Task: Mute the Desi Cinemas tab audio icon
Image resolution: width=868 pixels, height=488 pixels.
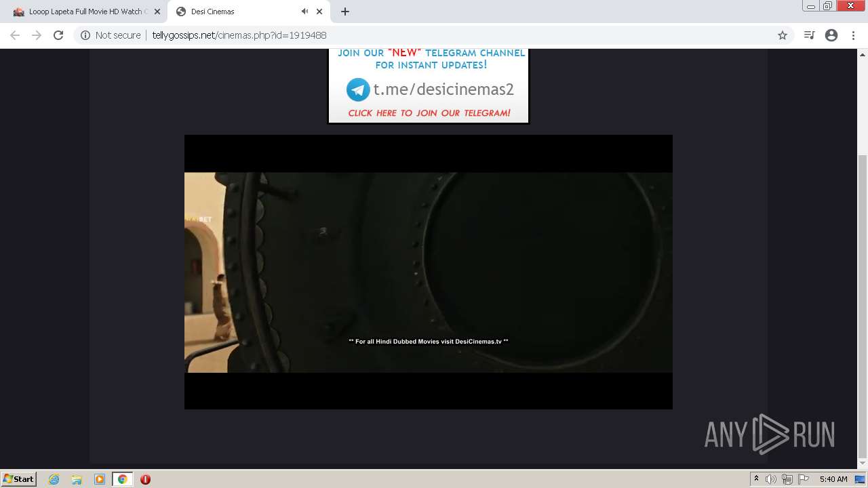Action: [304, 12]
